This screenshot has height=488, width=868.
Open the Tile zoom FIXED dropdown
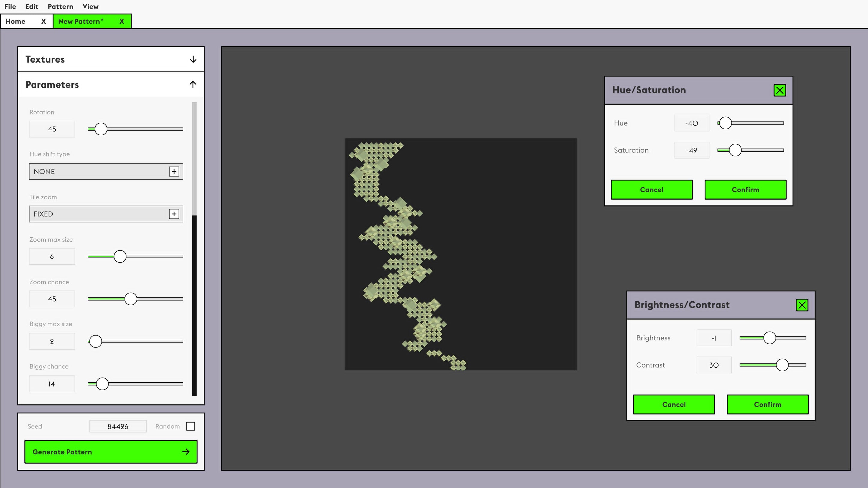coord(98,214)
